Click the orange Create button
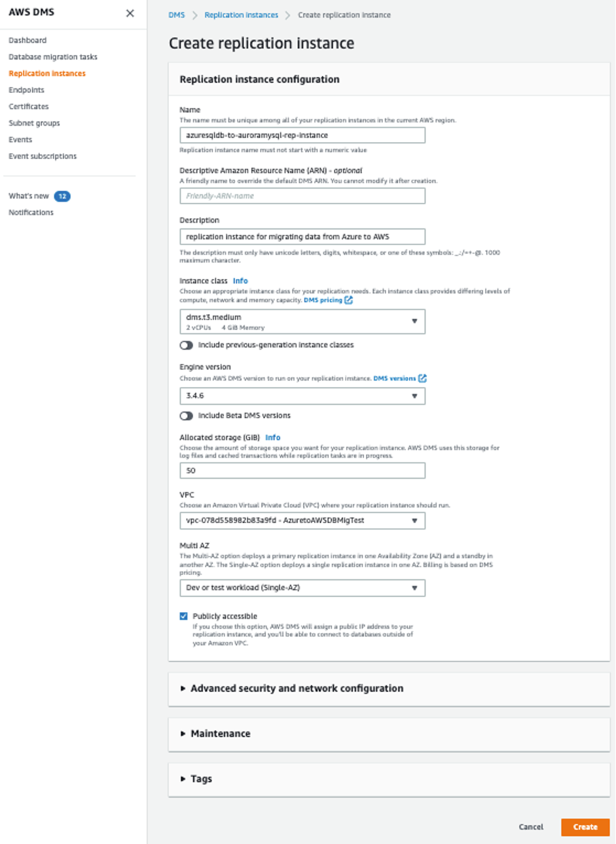This screenshot has height=844, width=616. [x=585, y=826]
